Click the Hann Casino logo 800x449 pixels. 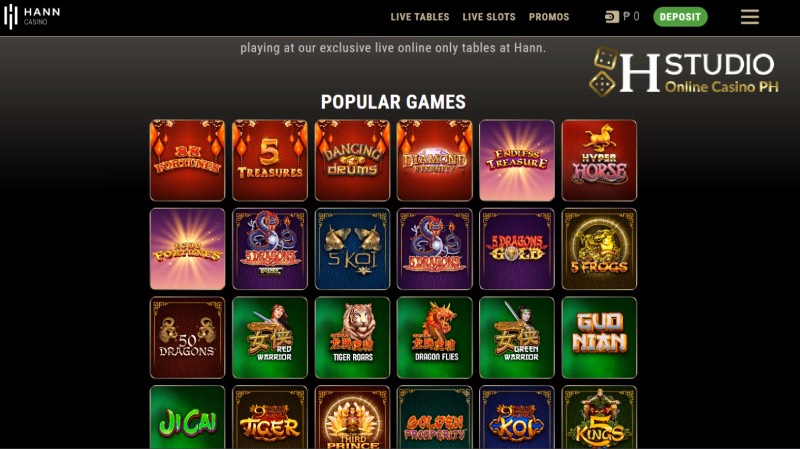pyautogui.click(x=32, y=17)
